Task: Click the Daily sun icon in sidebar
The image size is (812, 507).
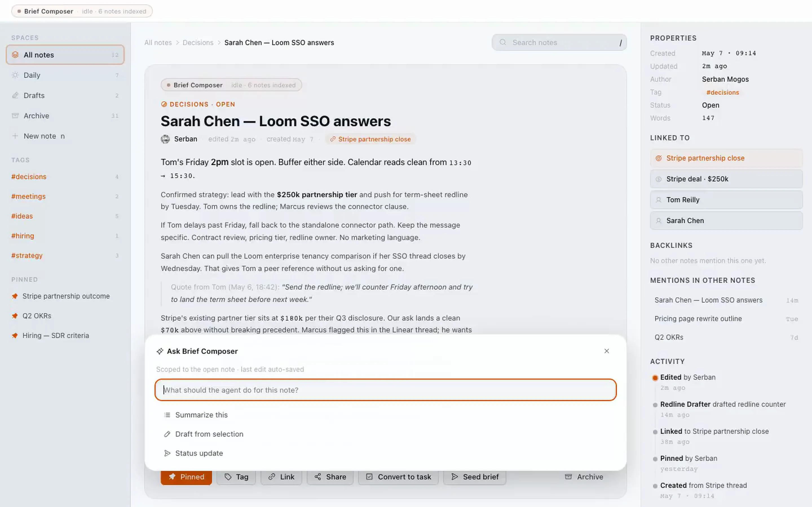Action: (15, 75)
